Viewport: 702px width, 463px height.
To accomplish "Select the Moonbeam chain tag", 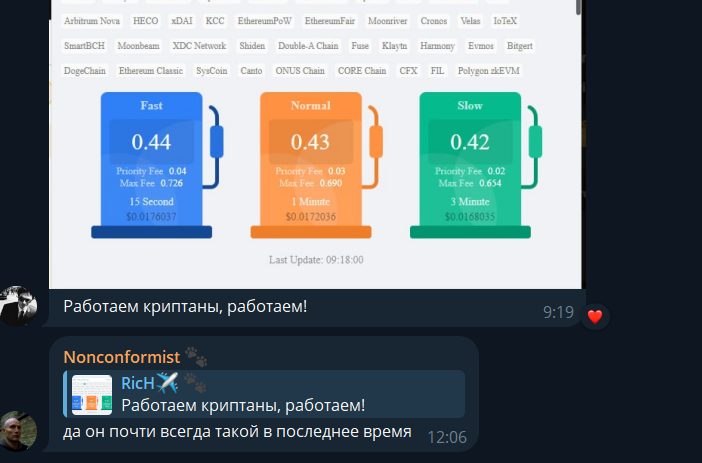I will point(138,46).
